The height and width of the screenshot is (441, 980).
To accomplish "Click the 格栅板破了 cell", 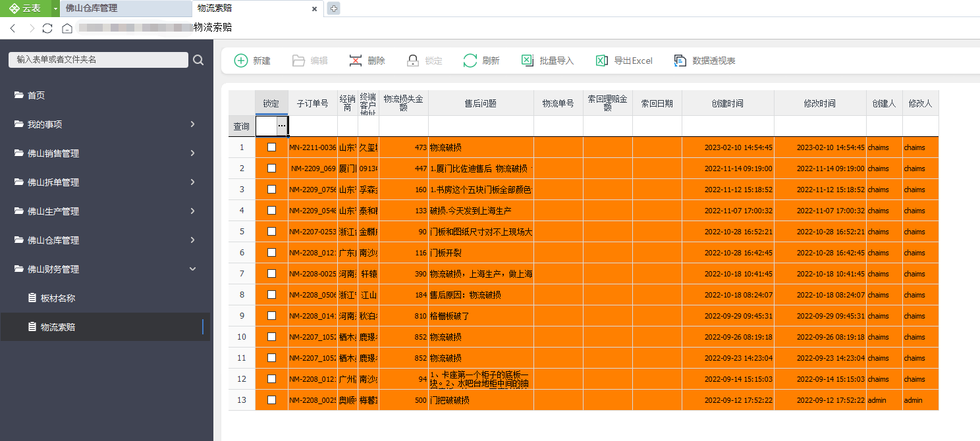I will pos(481,316).
